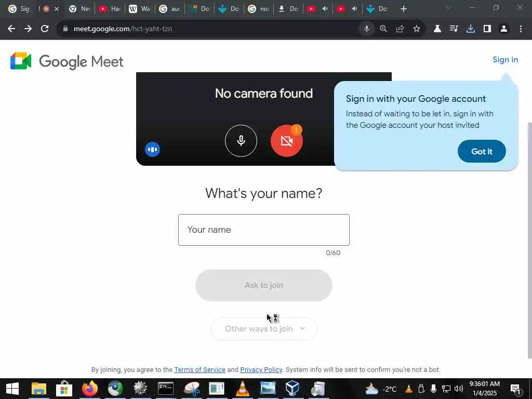Open the Windows Start menu

12,389
